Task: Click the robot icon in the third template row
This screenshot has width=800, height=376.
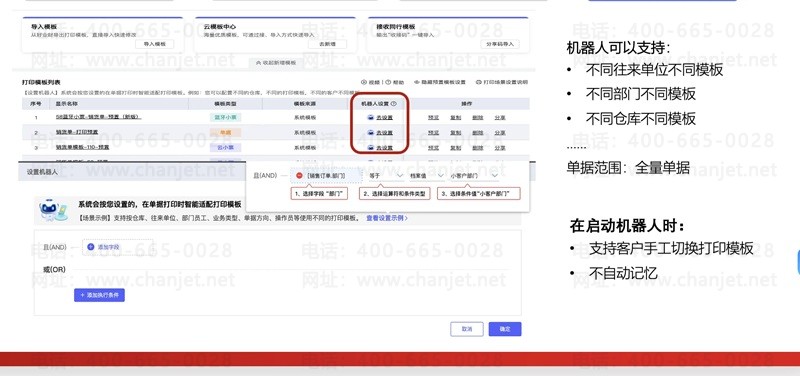Action: [370, 148]
